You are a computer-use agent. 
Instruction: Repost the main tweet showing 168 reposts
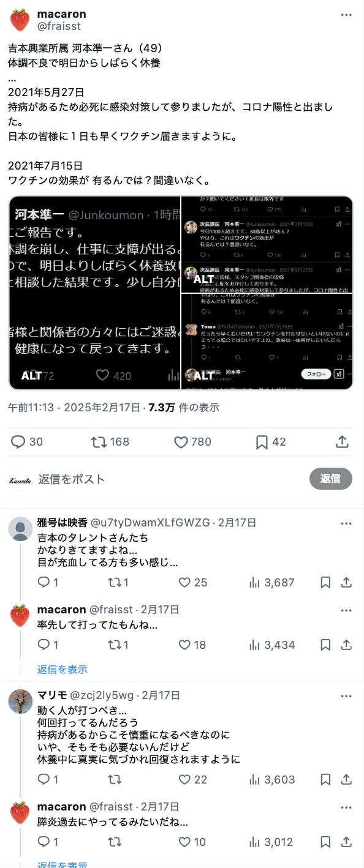pyautogui.click(x=110, y=441)
